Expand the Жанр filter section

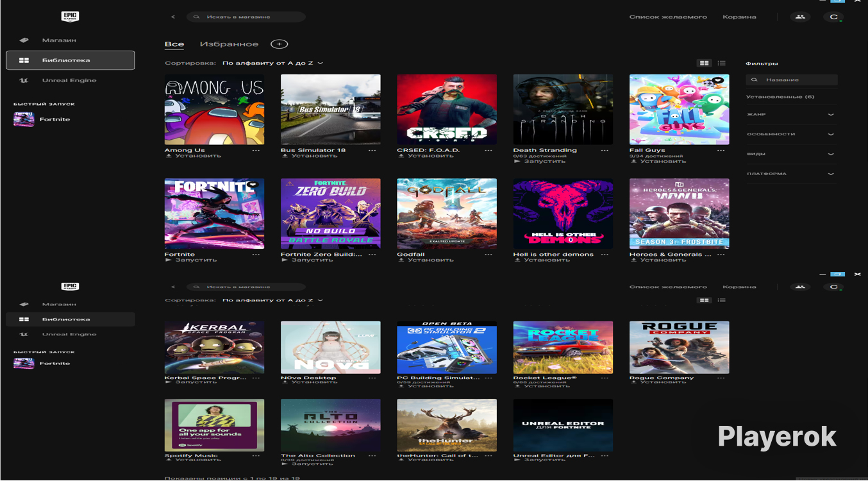click(x=791, y=114)
